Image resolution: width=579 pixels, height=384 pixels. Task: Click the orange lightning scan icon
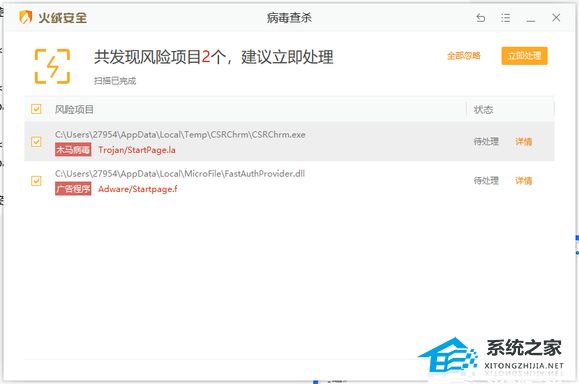[x=52, y=66]
